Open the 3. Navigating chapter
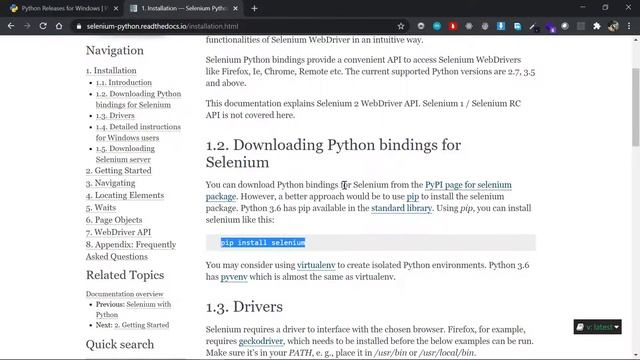640x360 pixels. 110,183
